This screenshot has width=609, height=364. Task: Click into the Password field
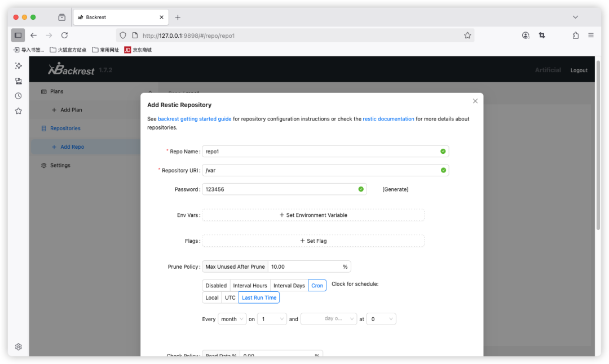(284, 189)
